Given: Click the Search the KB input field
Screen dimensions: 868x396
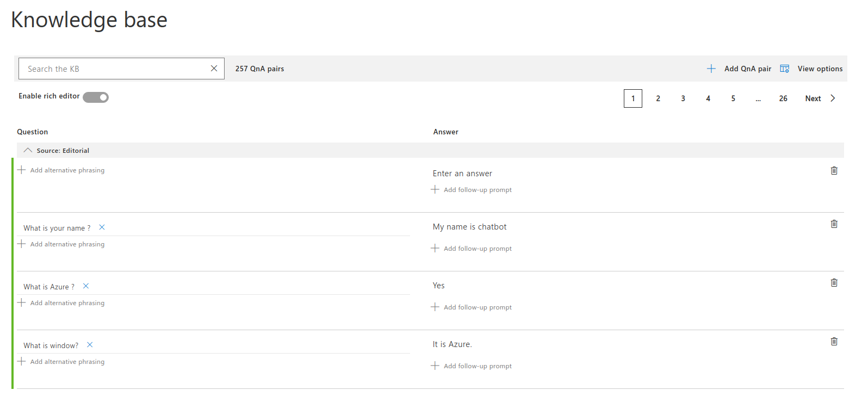Looking at the screenshot, I should coord(114,69).
